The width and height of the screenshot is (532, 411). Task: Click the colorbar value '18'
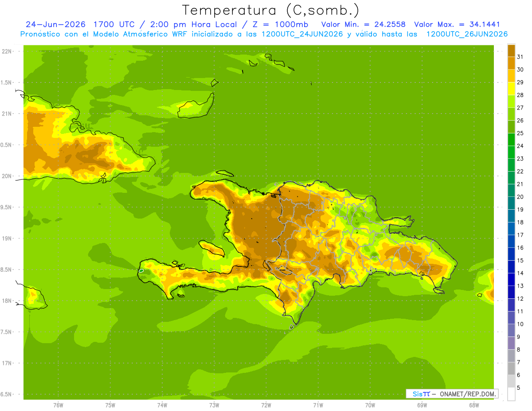pos(520,222)
